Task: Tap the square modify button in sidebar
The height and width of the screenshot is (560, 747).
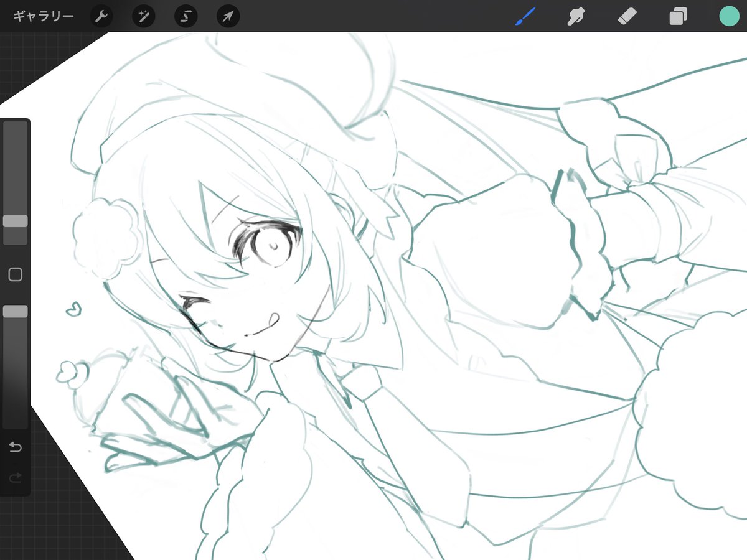Action: tap(16, 274)
